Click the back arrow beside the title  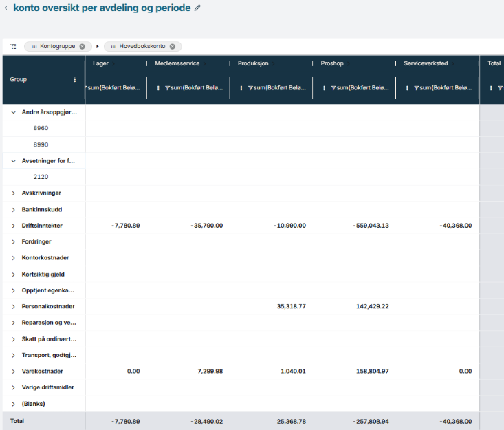[x=6, y=8]
